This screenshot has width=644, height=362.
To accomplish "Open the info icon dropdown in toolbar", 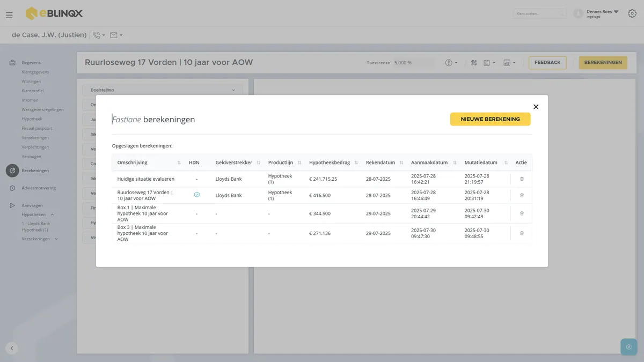I will (451, 63).
